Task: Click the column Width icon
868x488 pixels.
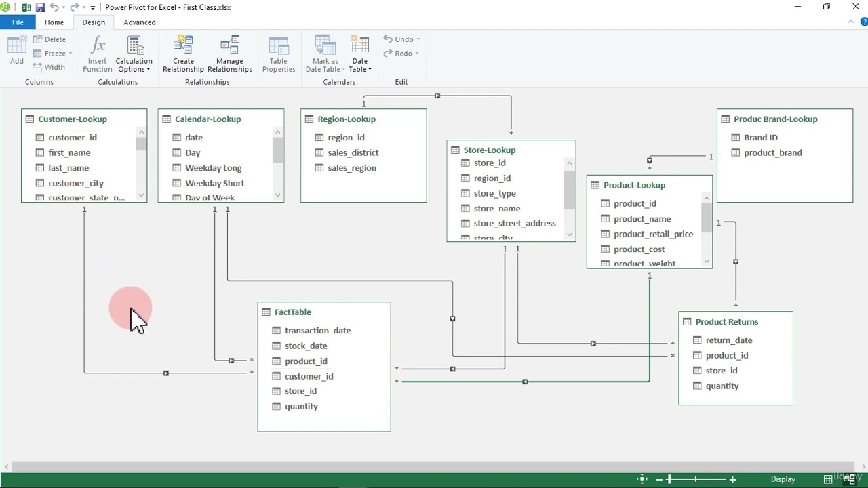Action: click(38, 67)
